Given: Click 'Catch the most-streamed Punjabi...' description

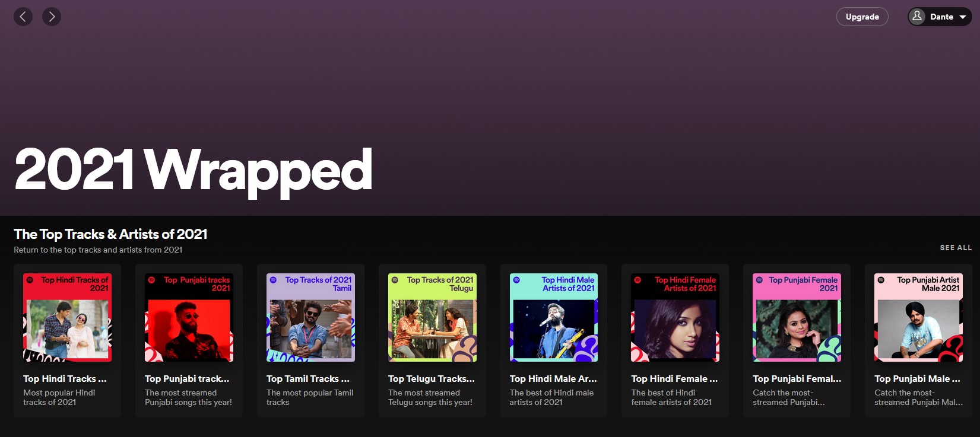Looking at the screenshot, I should (x=789, y=397).
